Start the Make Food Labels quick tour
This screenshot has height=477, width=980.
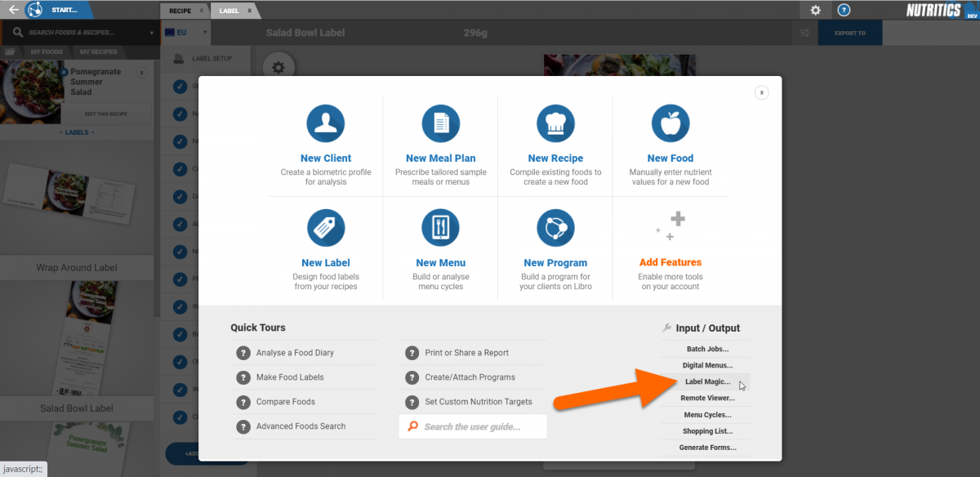pos(290,377)
